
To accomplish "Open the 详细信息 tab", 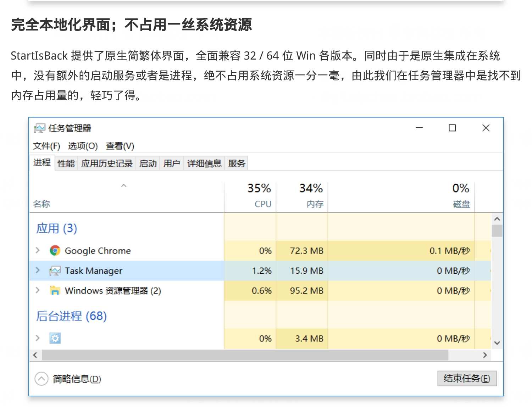I will point(204,163).
